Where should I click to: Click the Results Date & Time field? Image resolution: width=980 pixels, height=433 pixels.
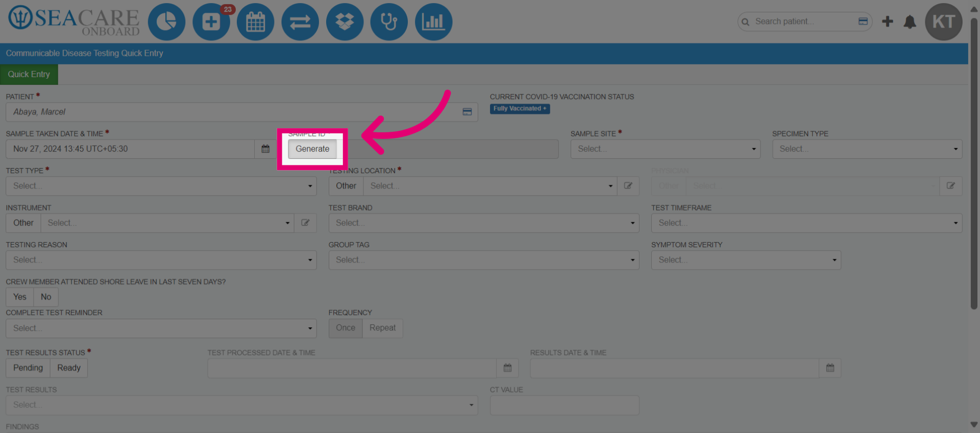[675, 368]
